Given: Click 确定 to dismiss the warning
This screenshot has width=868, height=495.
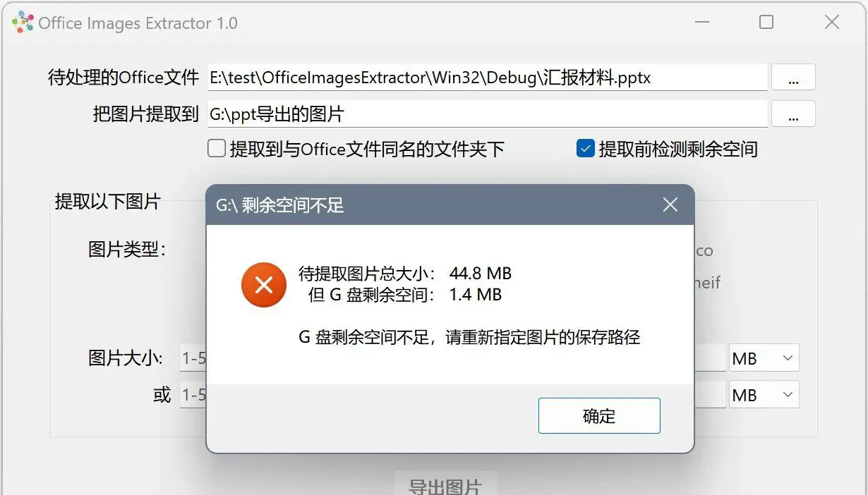Looking at the screenshot, I should click(x=599, y=416).
